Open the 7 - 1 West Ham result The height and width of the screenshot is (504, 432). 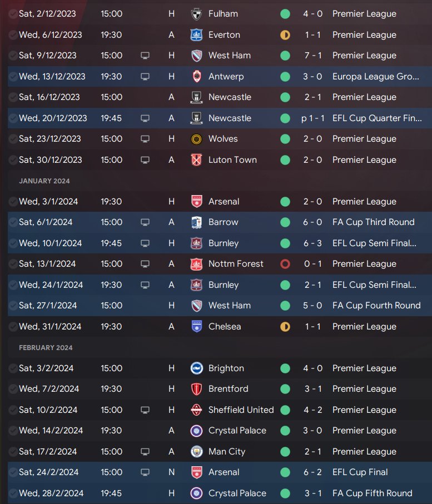[312, 56]
